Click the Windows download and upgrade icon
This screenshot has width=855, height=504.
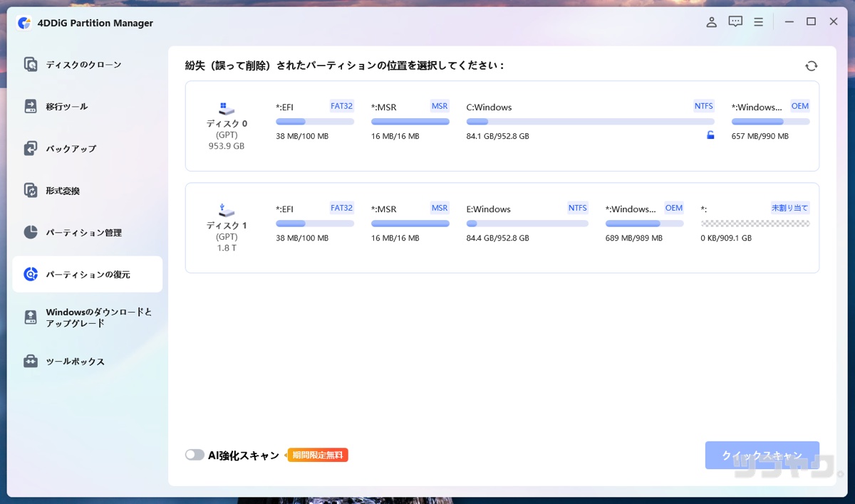[x=31, y=317]
